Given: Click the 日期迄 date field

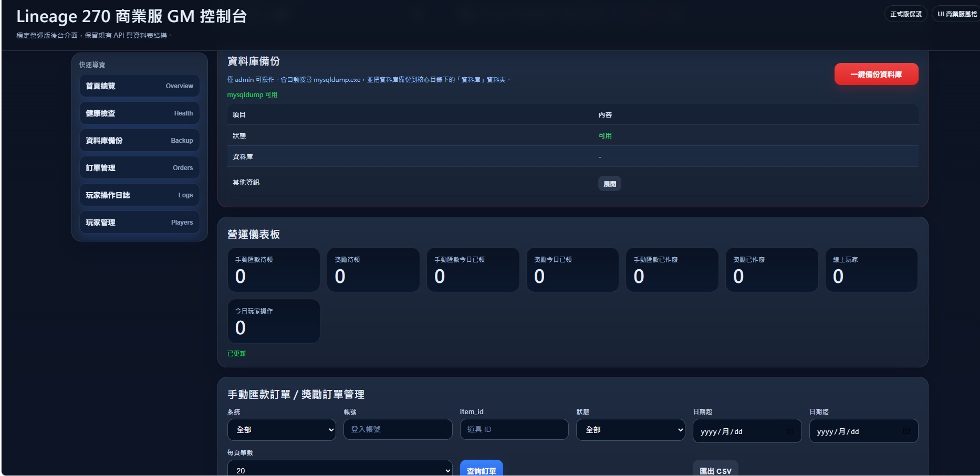Looking at the screenshot, I should pos(863,431).
